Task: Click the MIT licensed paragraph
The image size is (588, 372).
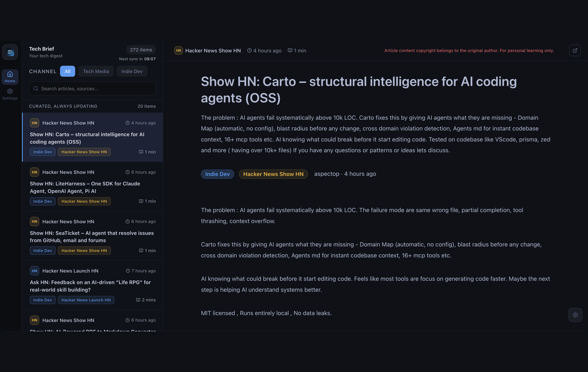Action: (x=266, y=313)
